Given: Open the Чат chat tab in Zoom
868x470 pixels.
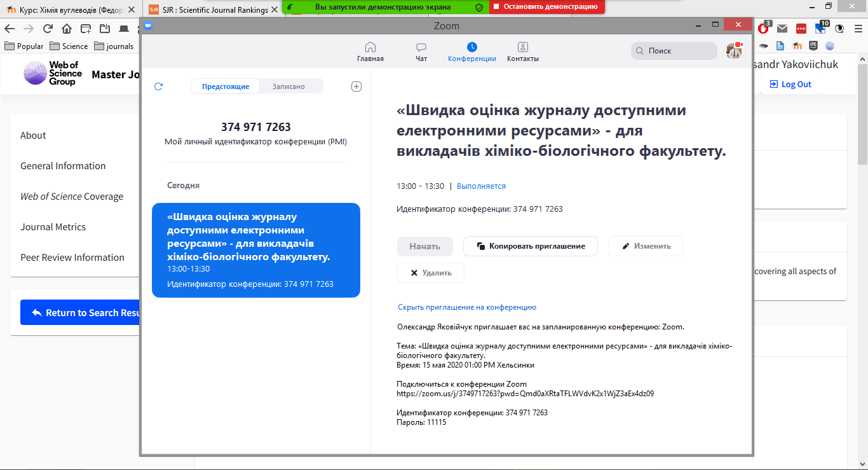Looking at the screenshot, I should pyautogui.click(x=421, y=52).
